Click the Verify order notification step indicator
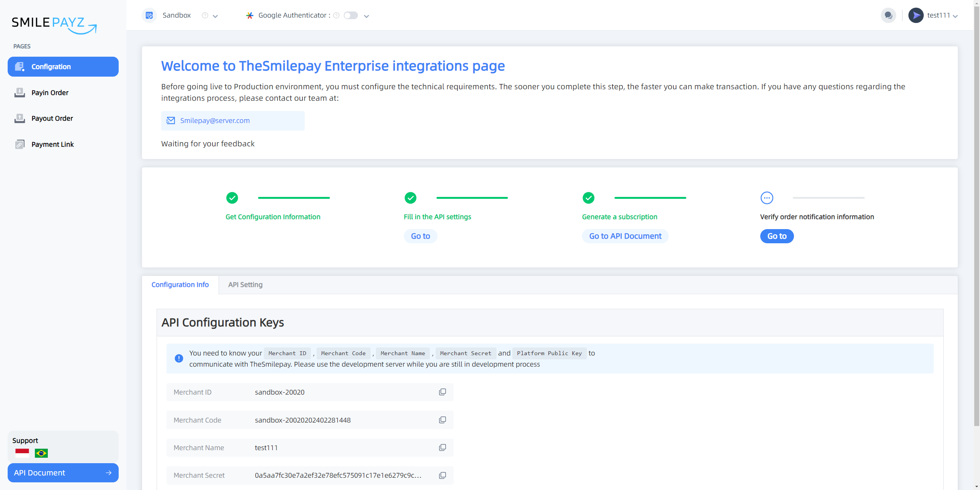Screen dimensions: 980x490 coord(767,198)
